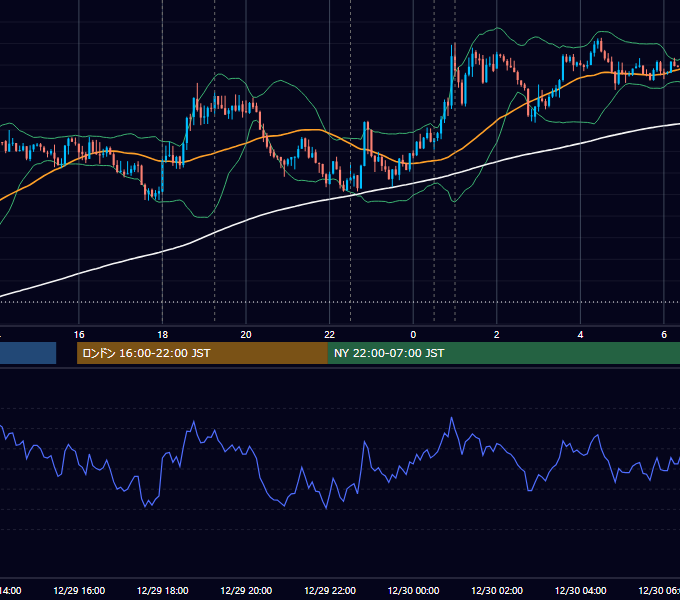The height and width of the screenshot is (600, 680).
Task: Click the hour label 0 on upper axis
Action: pyautogui.click(x=413, y=335)
